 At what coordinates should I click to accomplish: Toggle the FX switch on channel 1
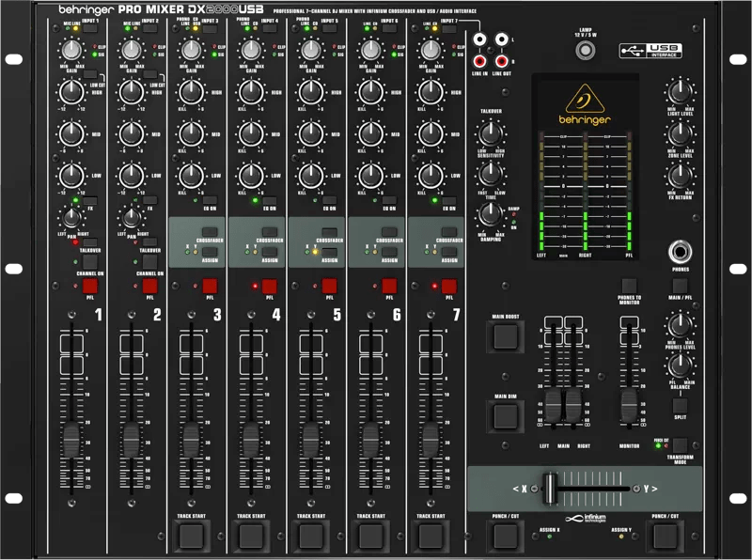click(88, 199)
